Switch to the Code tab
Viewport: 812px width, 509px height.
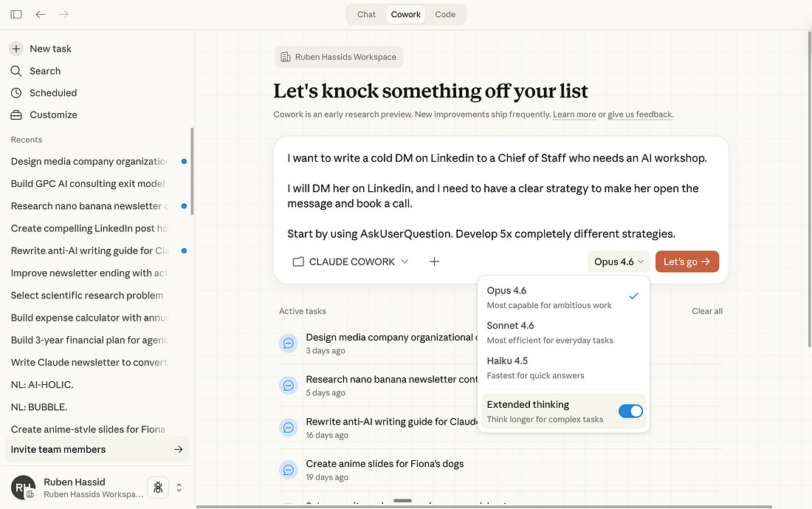pyautogui.click(x=445, y=15)
